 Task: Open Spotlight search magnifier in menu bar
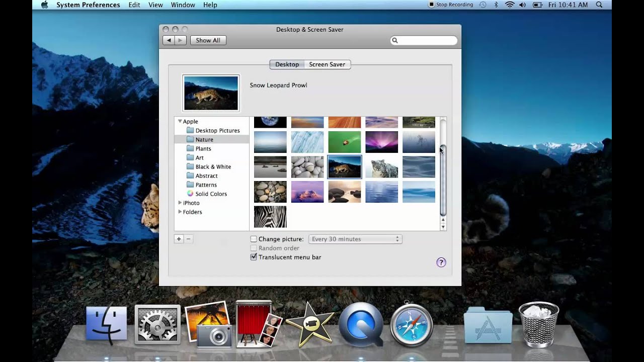599,5
